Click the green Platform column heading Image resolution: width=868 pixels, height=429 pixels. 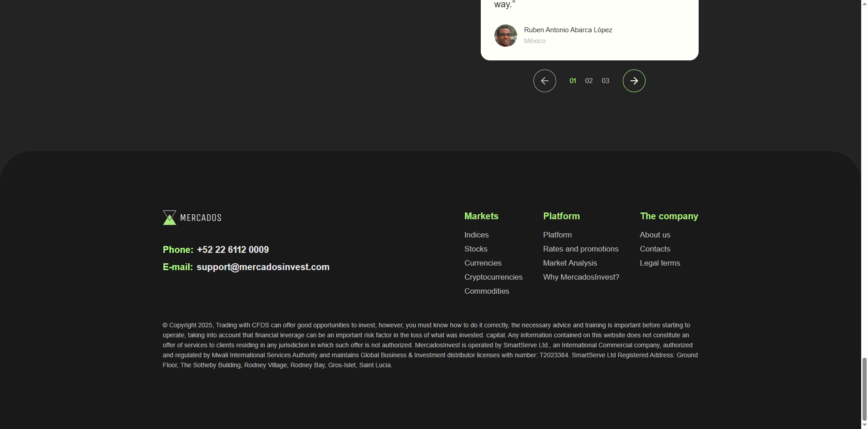tap(562, 216)
